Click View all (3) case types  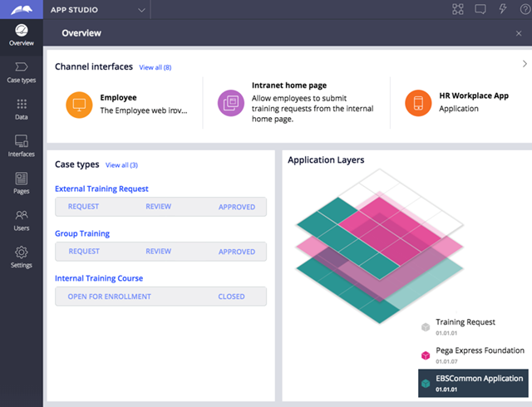click(x=121, y=165)
